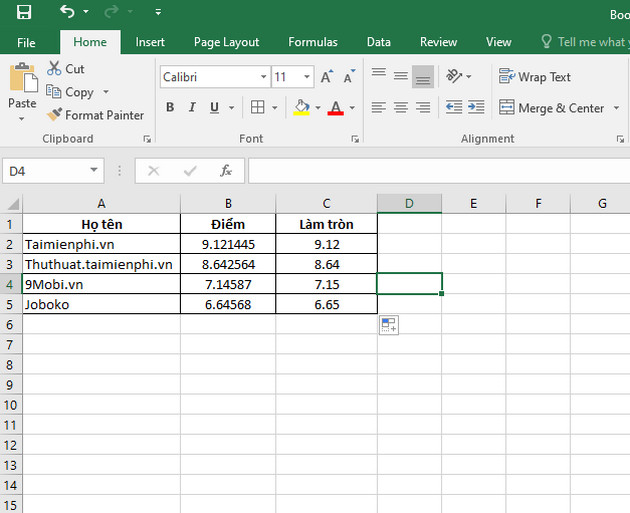The width and height of the screenshot is (630, 513).
Task: Click the Select All corner triangle
Action: (12, 203)
